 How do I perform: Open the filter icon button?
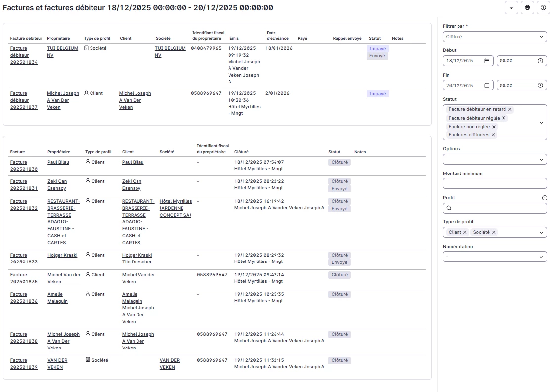(x=511, y=8)
